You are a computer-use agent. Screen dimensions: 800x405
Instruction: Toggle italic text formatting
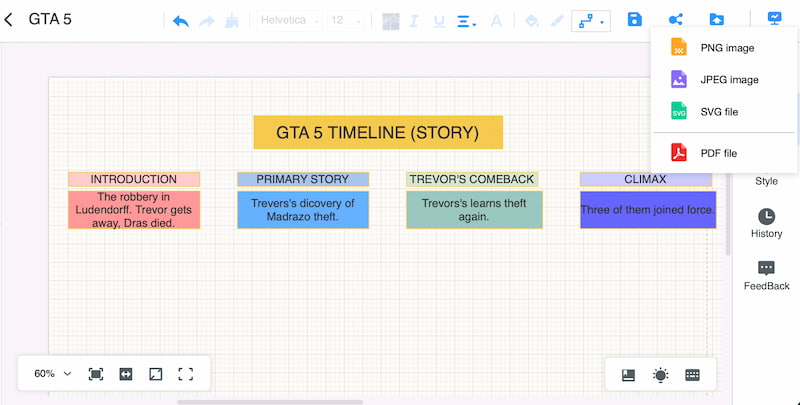[x=414, y=21]
